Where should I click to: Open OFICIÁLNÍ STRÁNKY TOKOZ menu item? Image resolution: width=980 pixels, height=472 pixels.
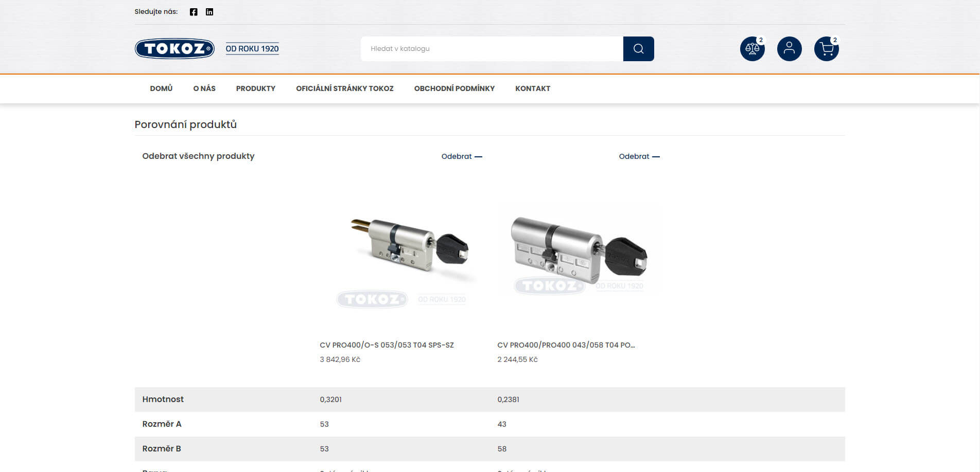coord(345,88)
